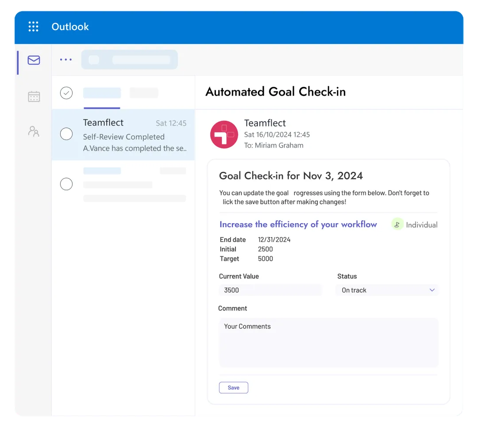Screen dimensions: 478x448
Task: Click the 'Sat 12:45' time in message list
Action: tap(171, 123)
